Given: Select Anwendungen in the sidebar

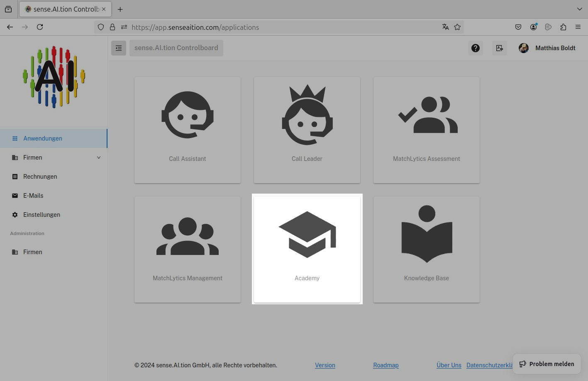Looking at the screenshot, I should (x=54, y=138).
